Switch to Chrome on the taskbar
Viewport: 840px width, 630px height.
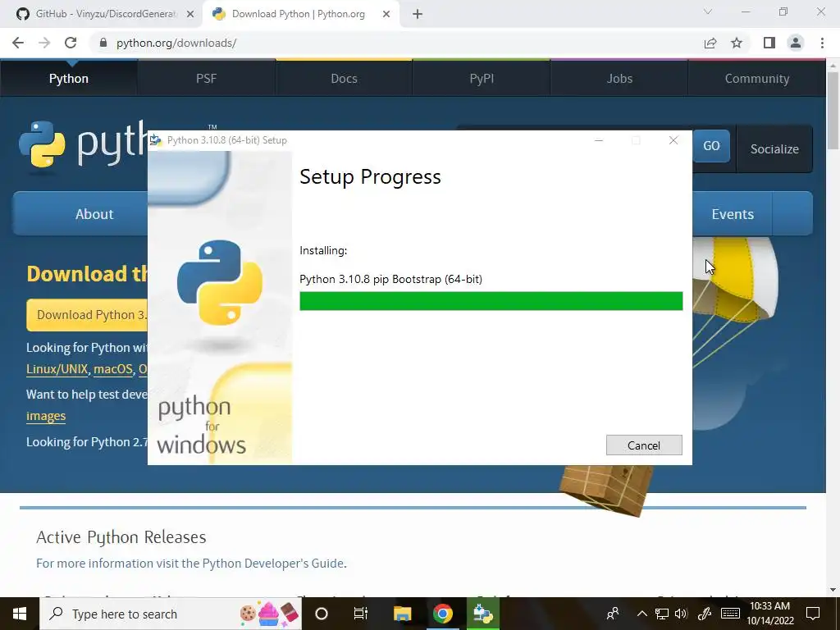443,614
